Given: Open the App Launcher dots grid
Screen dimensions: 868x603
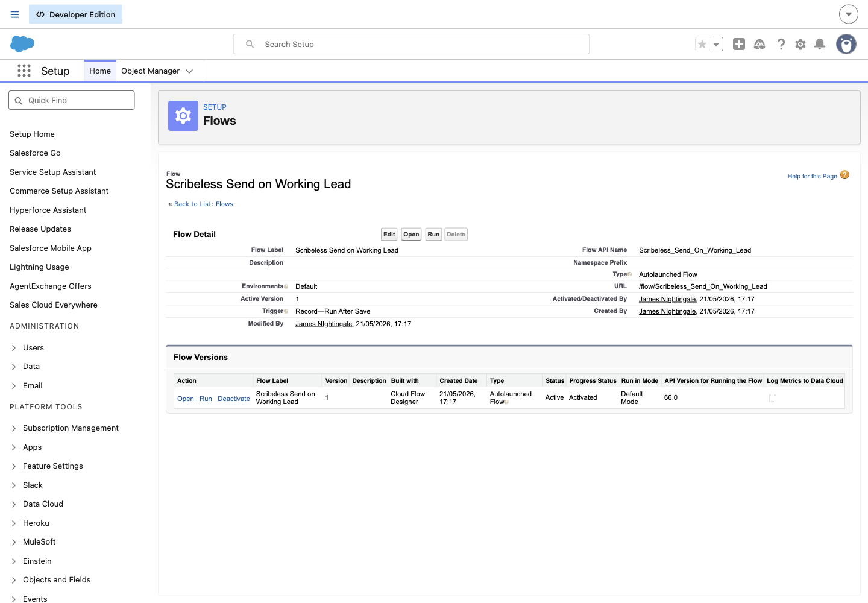Looking at the screenshot, I should tap(24, 71).
